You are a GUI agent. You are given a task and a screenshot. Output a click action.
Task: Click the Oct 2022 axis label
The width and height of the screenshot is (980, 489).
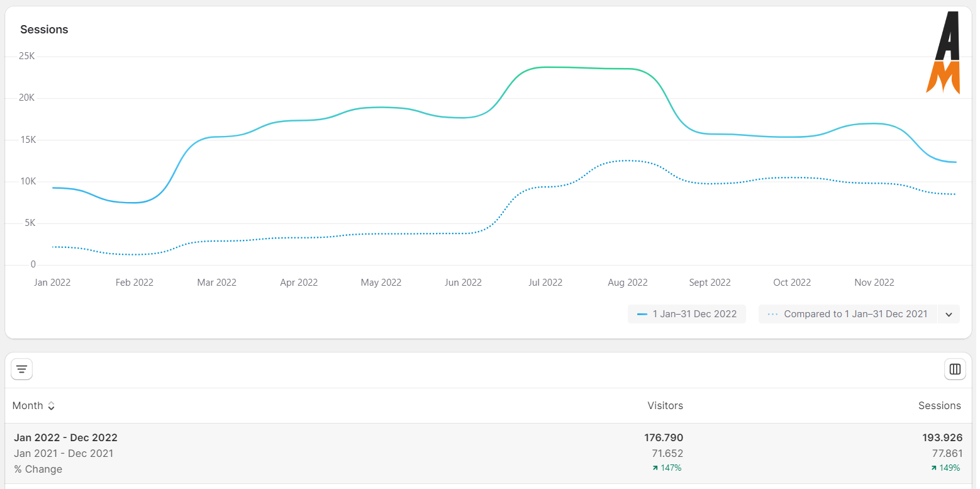click(x=792, y=283)
